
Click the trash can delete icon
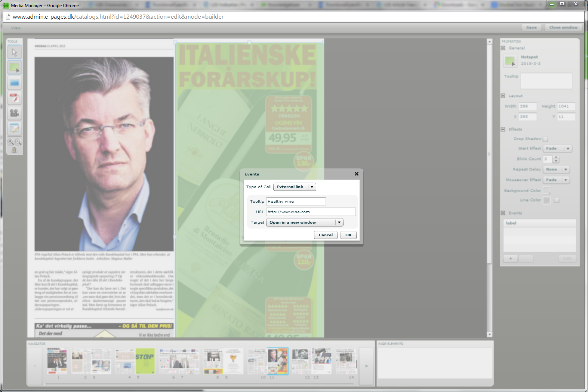15,150
